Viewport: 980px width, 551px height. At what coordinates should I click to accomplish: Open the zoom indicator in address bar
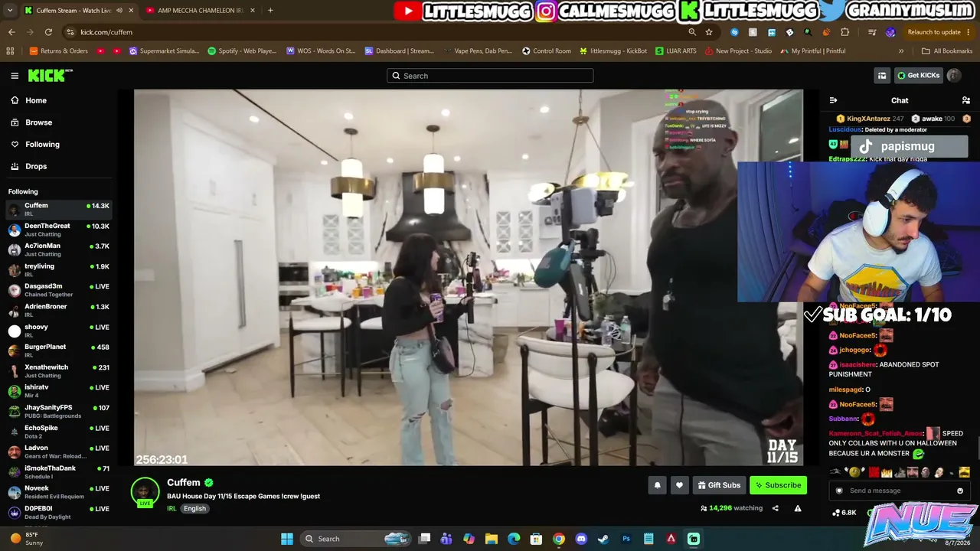(692, 32)
